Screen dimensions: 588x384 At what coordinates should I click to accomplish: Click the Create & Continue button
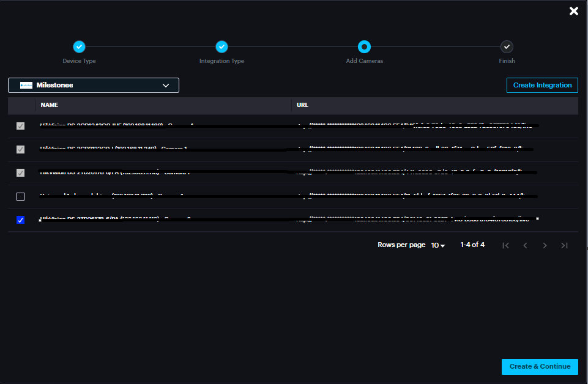click(539, 366)
